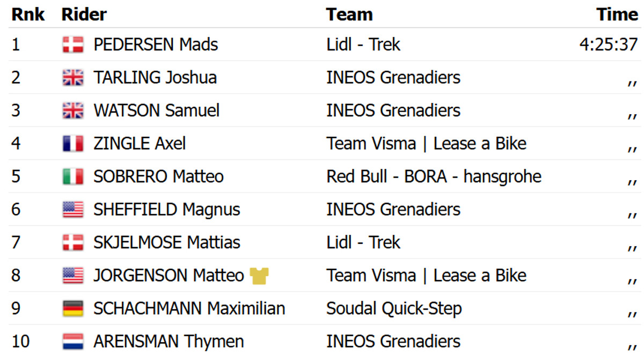The height and width of the screenshot is (357, 644).
Task: Click the US flag beside Sheffield Magnus
Action: 73,210
